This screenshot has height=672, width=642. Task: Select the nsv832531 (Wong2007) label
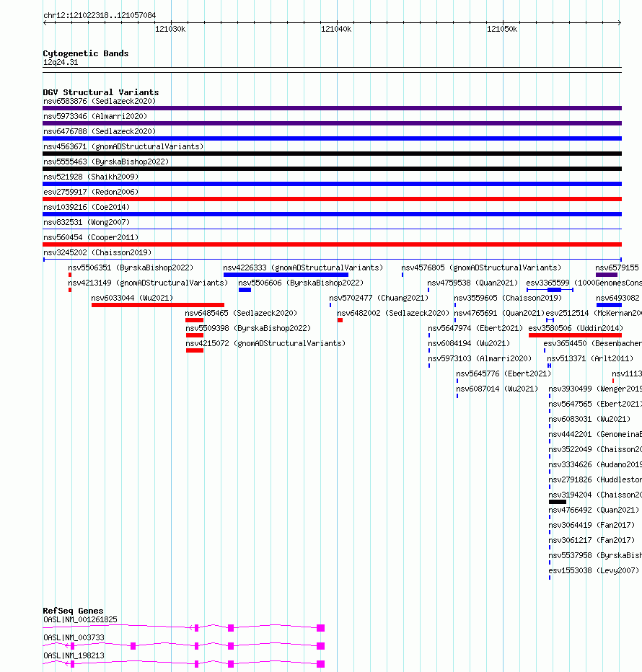(87, 222)
